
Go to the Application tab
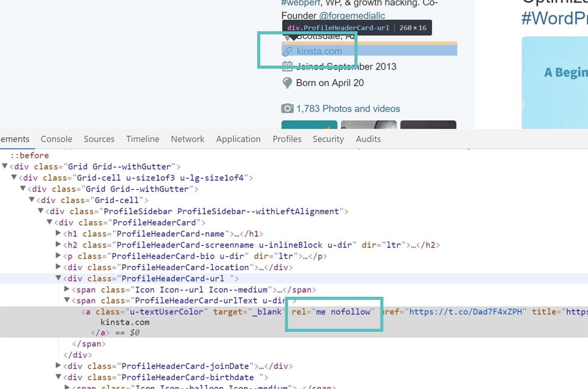[x=238, y=139]
